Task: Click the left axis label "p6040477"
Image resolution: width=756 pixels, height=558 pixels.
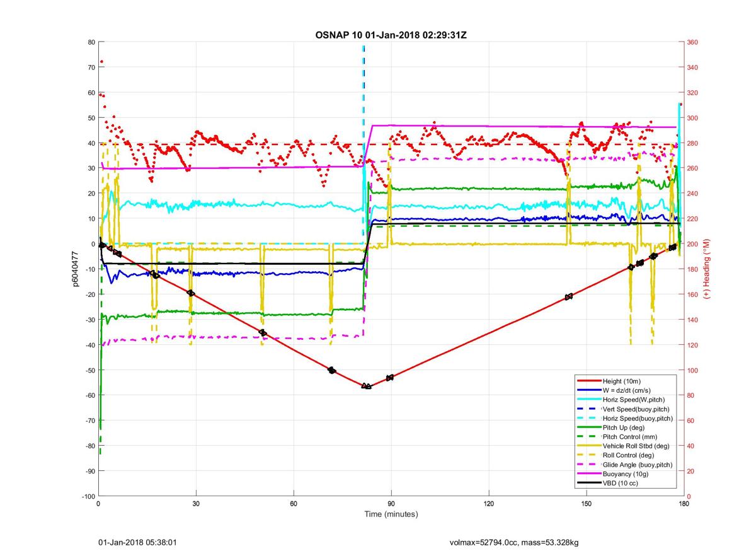Action: (74, 269)
